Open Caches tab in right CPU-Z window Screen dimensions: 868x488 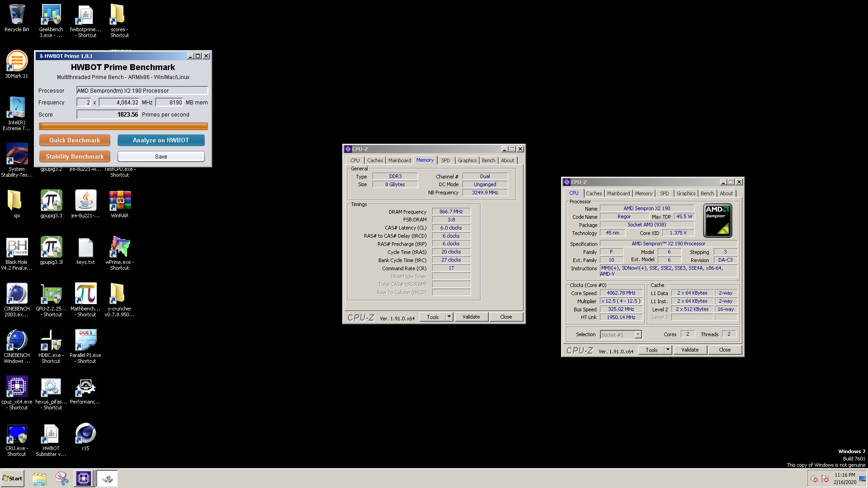(x=594, y=193)
